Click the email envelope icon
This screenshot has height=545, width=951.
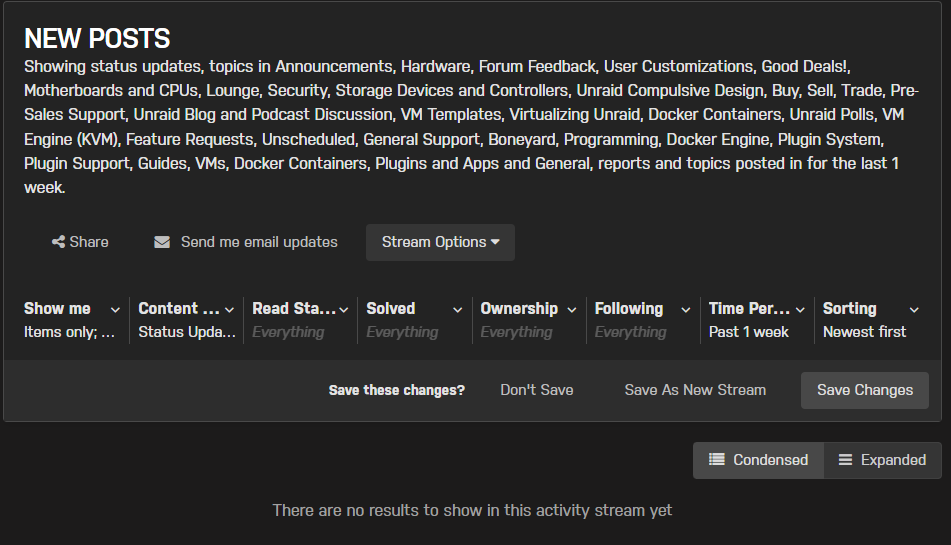click(x=162, y=242)
